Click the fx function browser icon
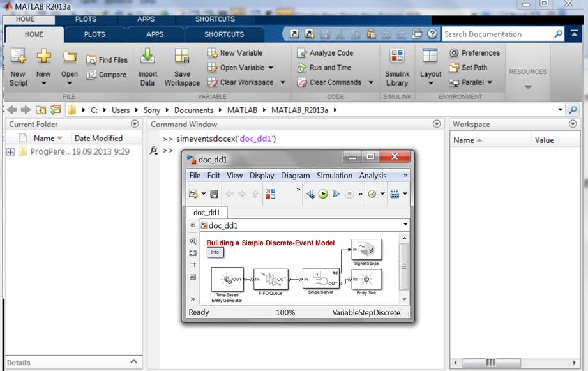 click(x=154, y=151)
